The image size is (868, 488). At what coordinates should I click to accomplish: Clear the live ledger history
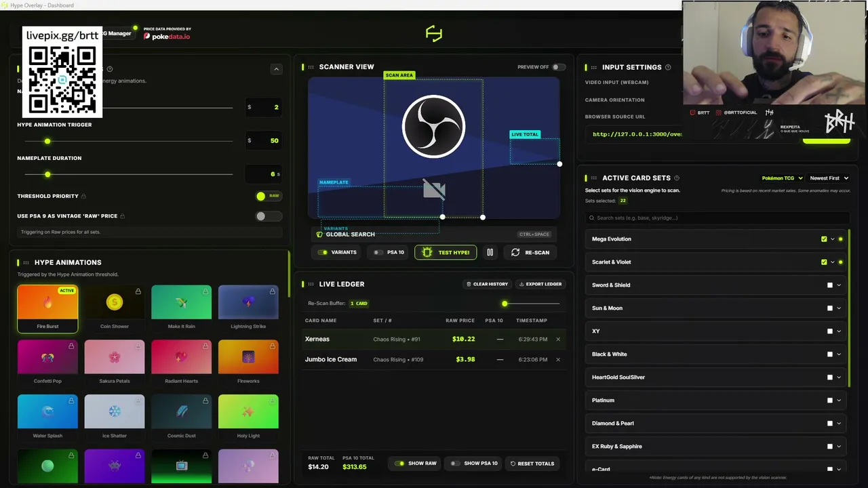pyautogui.click(x=488, y=284)
